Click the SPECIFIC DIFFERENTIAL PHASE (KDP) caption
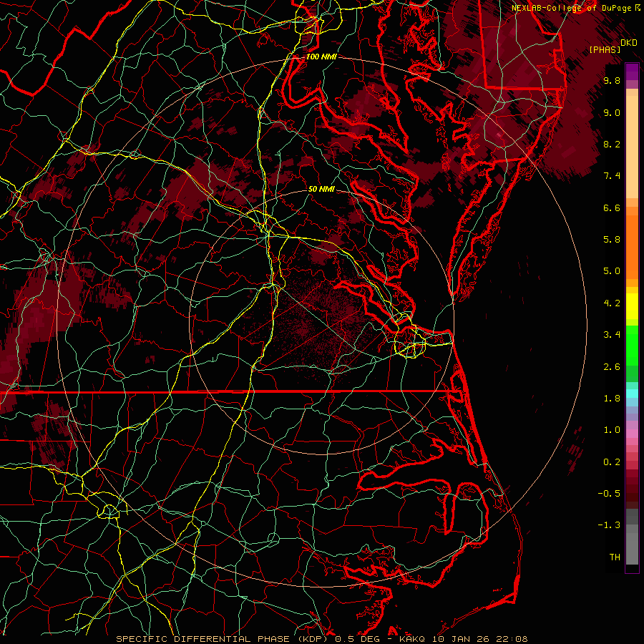Screen dimensions: 644x644 [224, 639]
